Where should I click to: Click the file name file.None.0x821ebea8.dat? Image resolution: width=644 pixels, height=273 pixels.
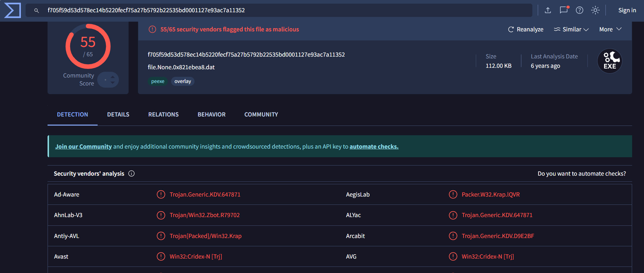coord(181,67)
